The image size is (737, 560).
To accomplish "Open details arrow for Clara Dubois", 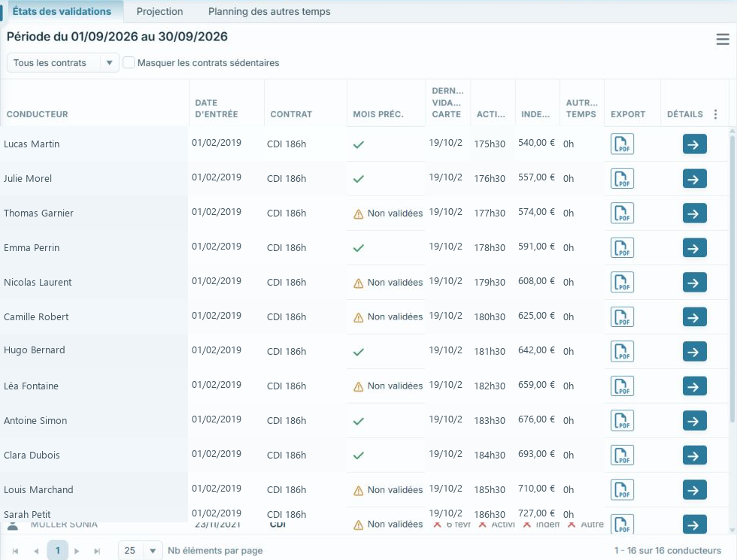I will coord(694,456).
